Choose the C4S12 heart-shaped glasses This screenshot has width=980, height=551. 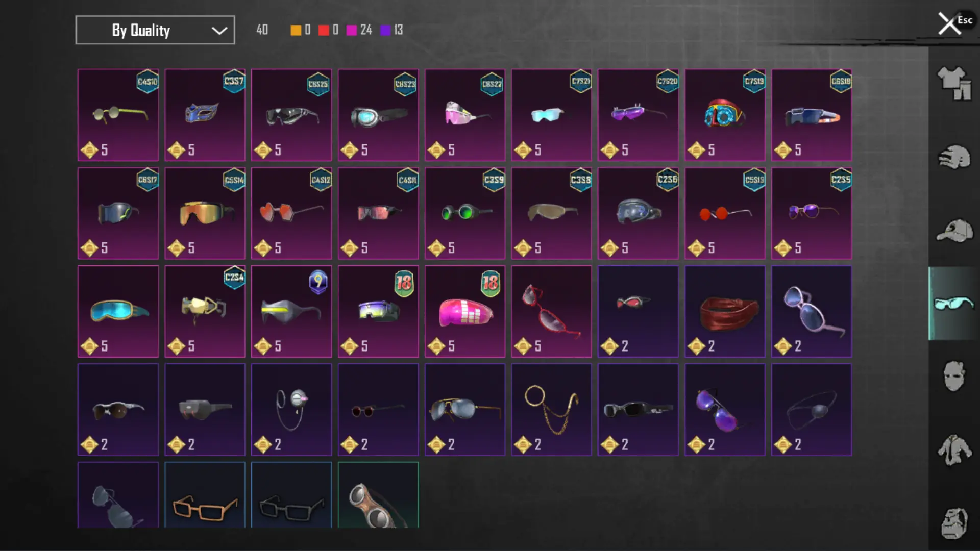point(291,213)
